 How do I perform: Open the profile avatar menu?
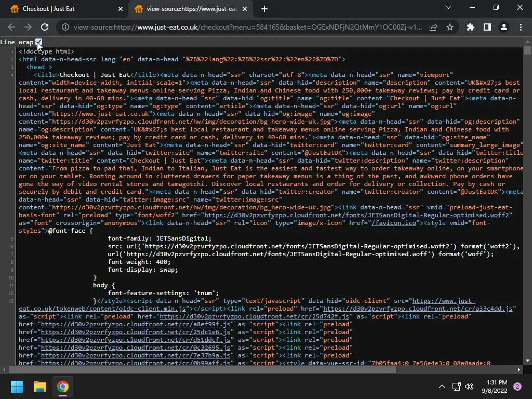coord(504,27)
